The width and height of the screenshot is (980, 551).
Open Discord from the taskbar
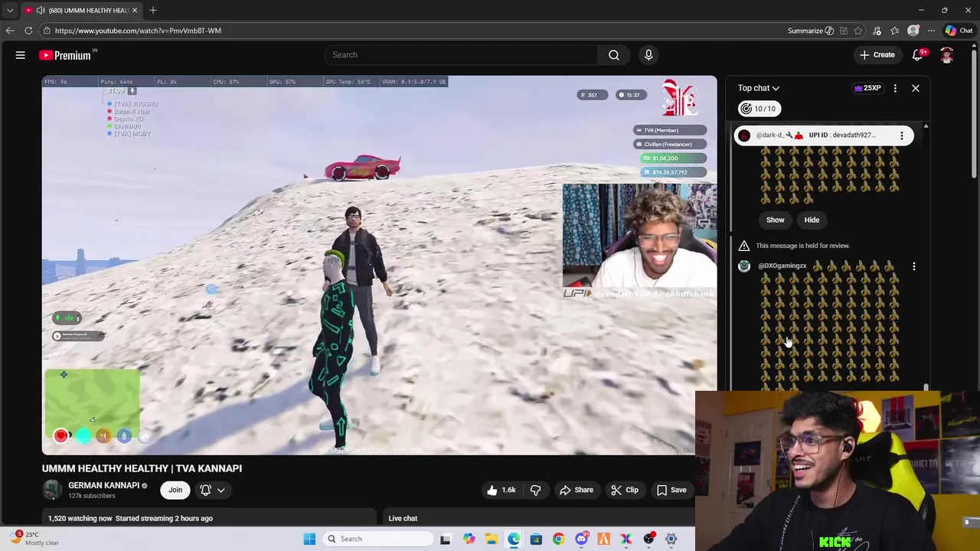point(581,539)
